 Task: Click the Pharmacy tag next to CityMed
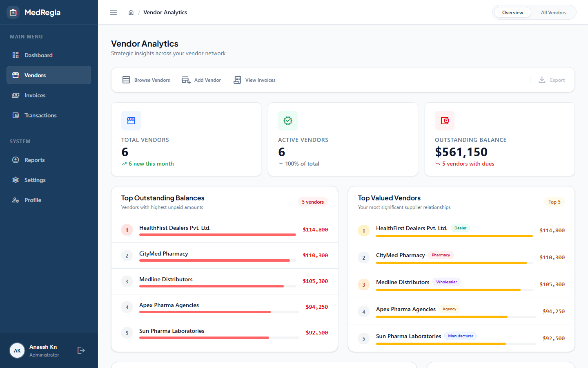click(441, 255)
